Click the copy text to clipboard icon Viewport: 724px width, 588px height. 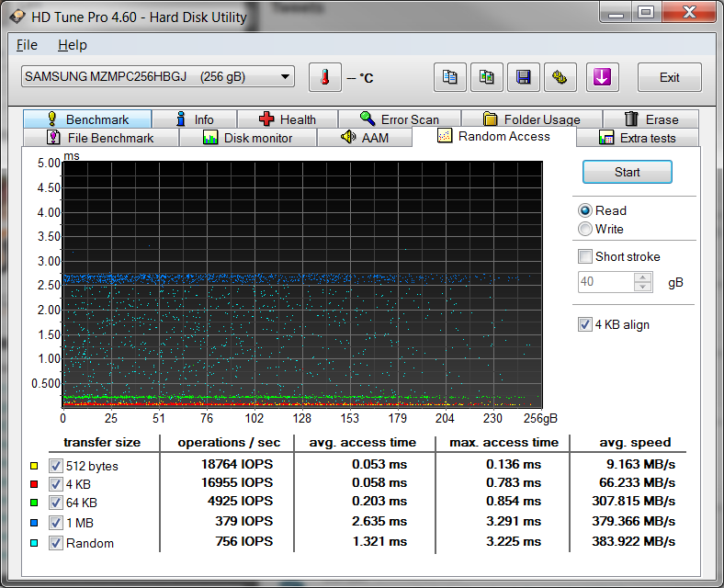click(450, 77)
